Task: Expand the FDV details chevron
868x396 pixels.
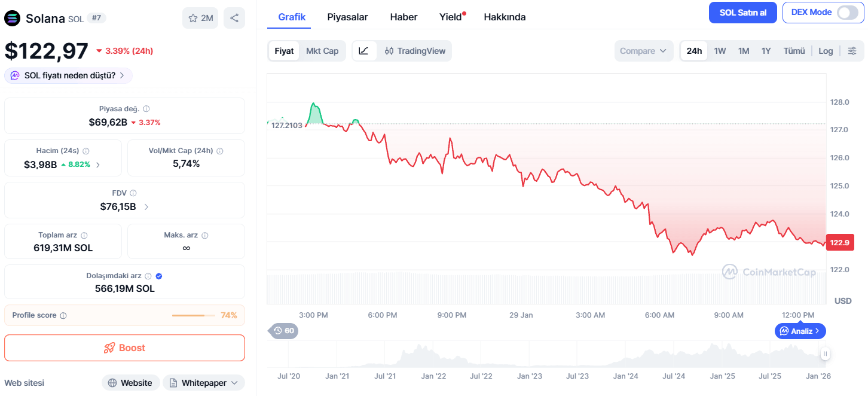Action: tap(146, 207)
